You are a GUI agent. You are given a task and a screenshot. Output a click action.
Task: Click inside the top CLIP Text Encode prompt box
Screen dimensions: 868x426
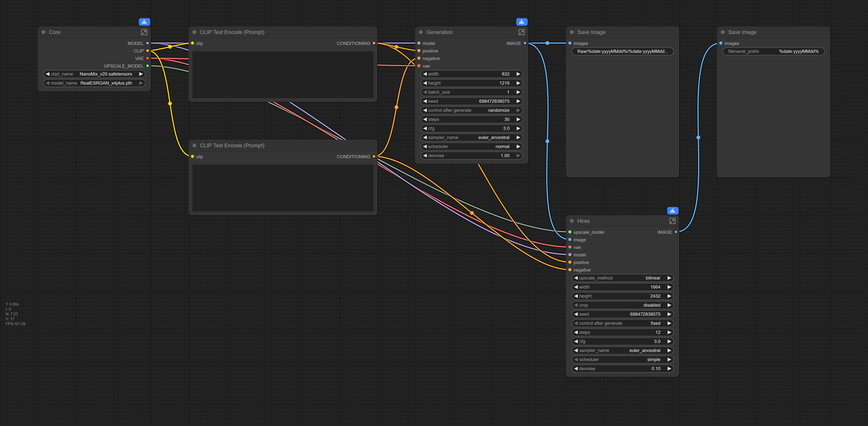click(x=283, y=75)
